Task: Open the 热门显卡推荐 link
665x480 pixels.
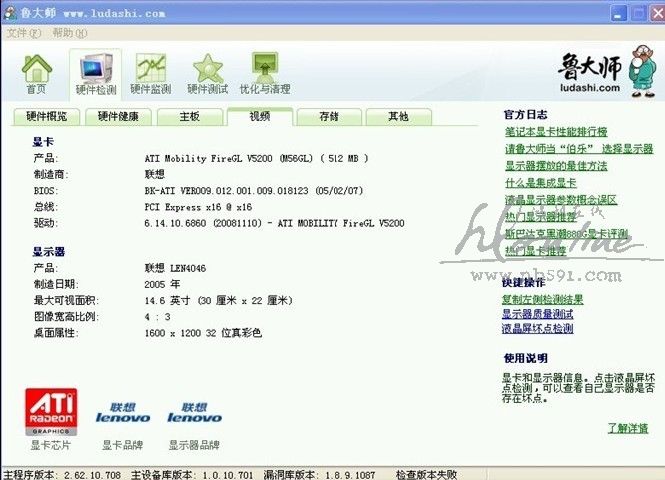Action: pos(536,251)
